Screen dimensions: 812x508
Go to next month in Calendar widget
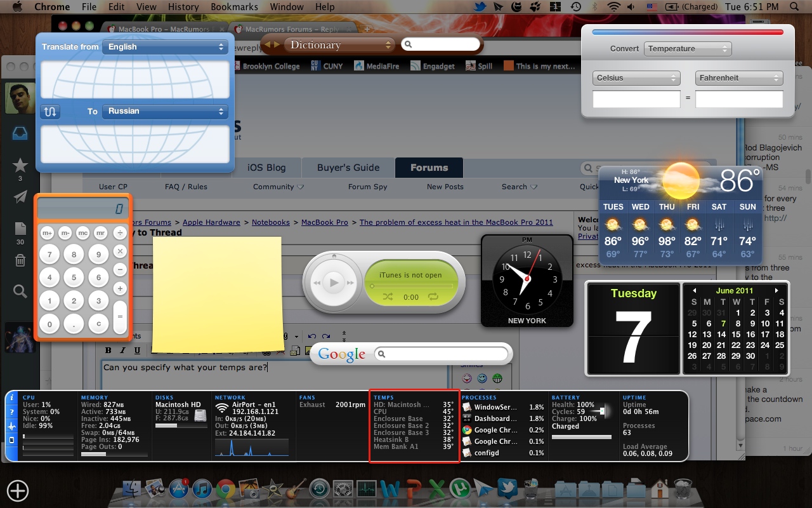click(776, 291)
